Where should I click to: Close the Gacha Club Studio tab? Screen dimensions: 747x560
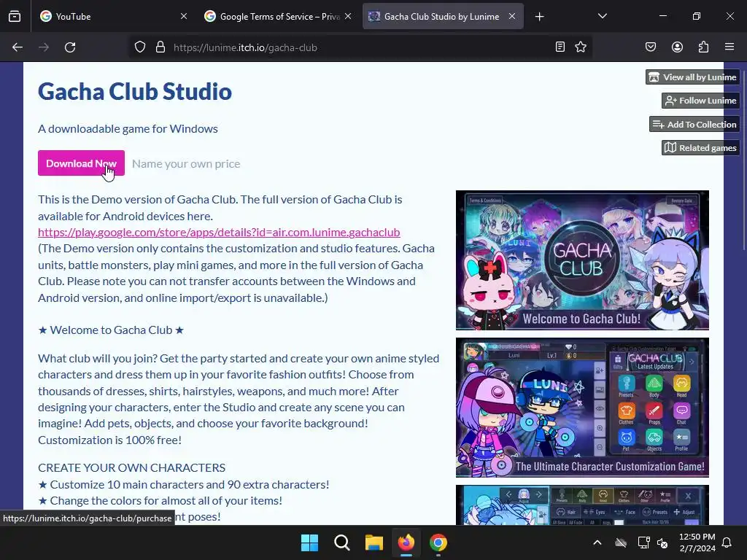(x=512, y=16)
